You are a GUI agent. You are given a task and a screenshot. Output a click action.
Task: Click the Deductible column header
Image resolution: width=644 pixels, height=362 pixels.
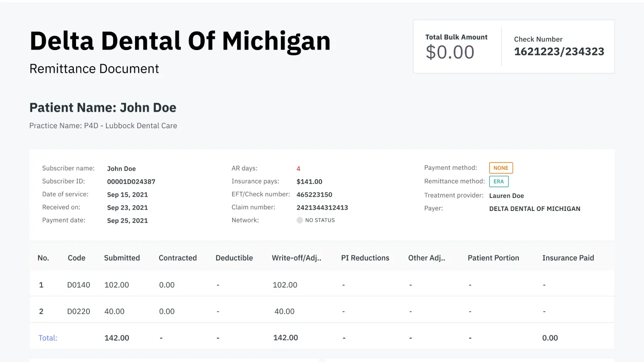234,258
